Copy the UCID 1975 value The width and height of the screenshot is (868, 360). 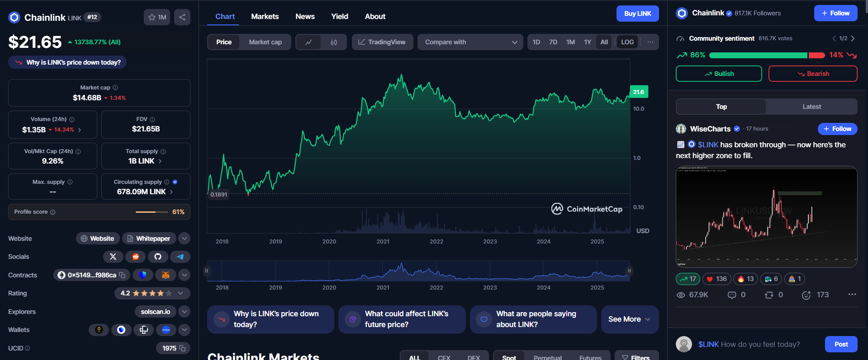click(x=182, y=348)
